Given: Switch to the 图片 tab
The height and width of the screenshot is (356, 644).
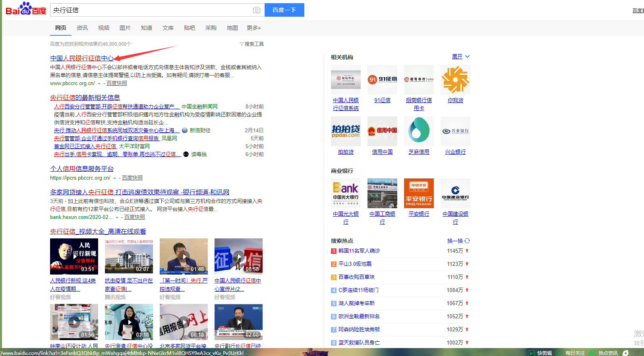Looking at the screenshot, I should coord(125,28).
